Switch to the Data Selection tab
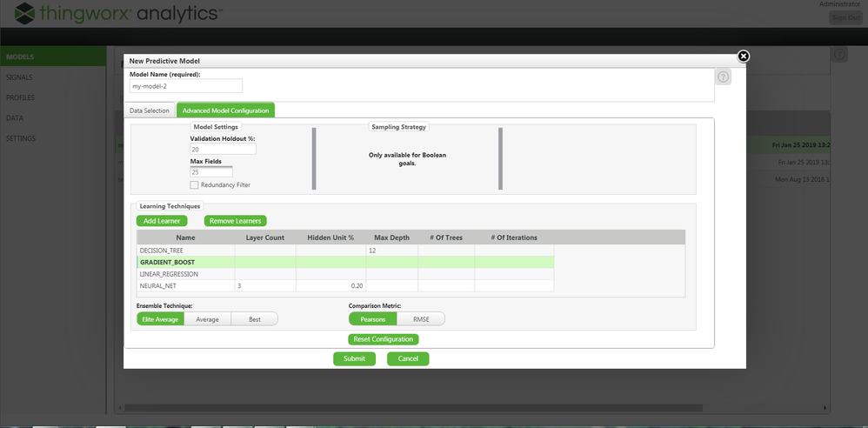Viewport: 868px width, 428px height. [x=150, y=110]
